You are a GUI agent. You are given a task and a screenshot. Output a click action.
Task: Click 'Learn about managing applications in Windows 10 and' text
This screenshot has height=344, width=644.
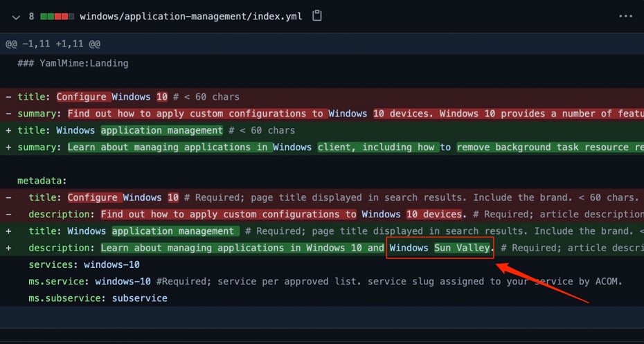pyautogui.click(x=242, y=248)
